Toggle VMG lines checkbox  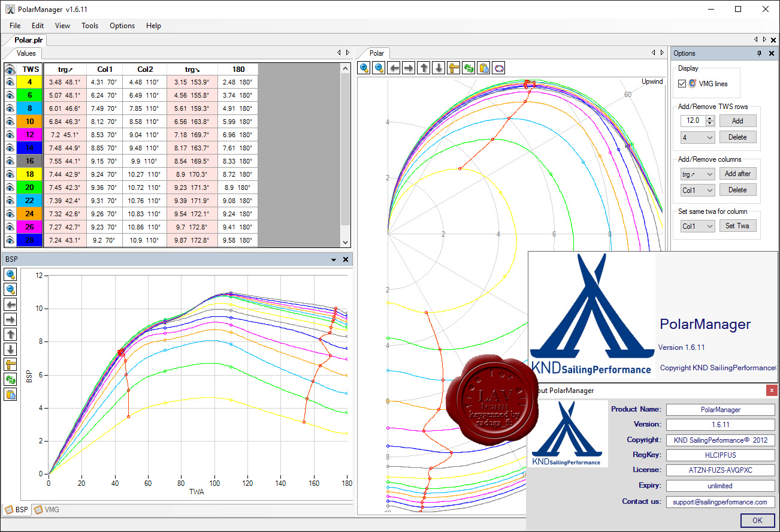(x=682, y=84)
